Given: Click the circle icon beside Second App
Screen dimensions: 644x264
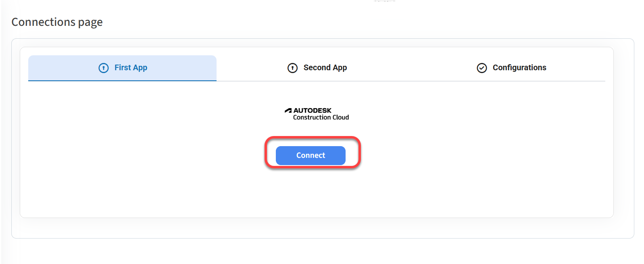Looking at the screenshot, I should coord(292,68).
